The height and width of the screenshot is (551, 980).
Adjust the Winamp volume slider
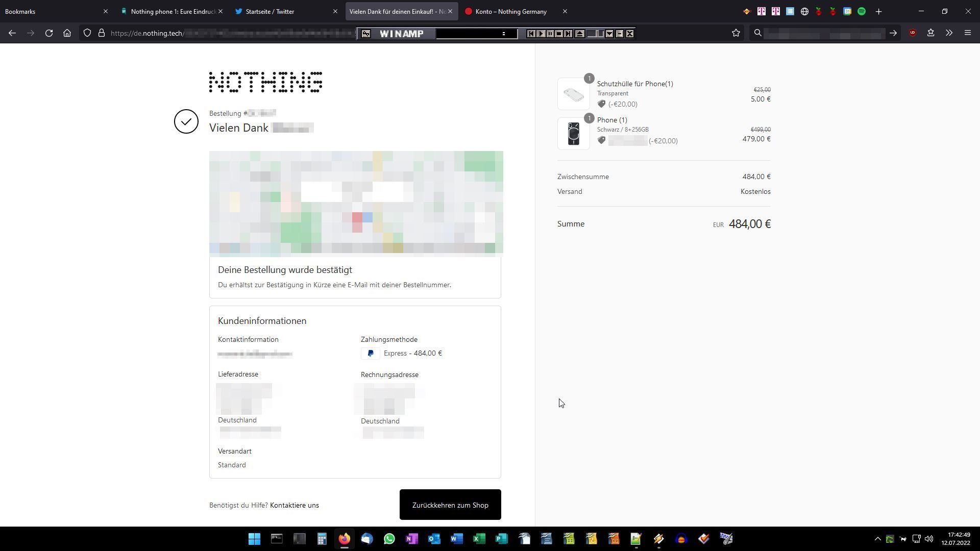(595, 34)
